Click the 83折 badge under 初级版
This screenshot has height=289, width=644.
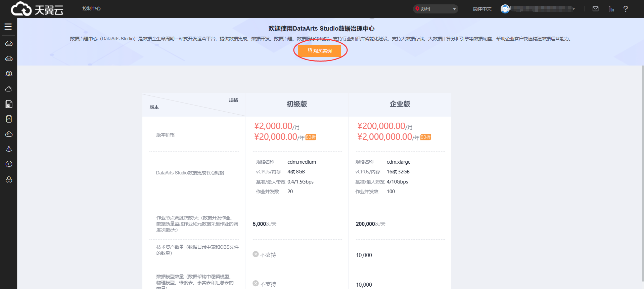pyautogui.click(x=311, y=137)
